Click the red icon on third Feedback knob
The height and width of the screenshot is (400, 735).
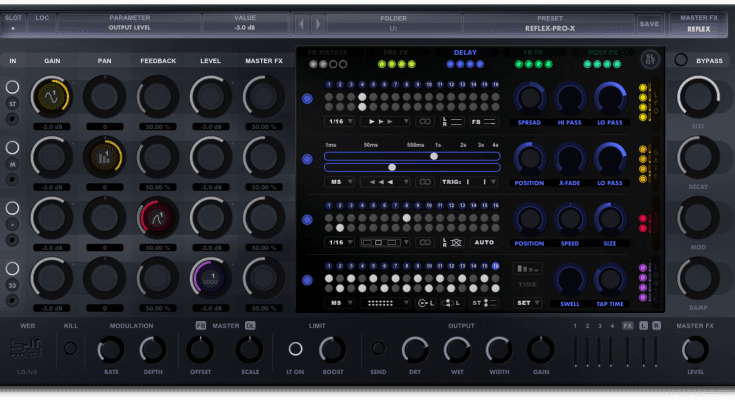[x=155, y=213]
